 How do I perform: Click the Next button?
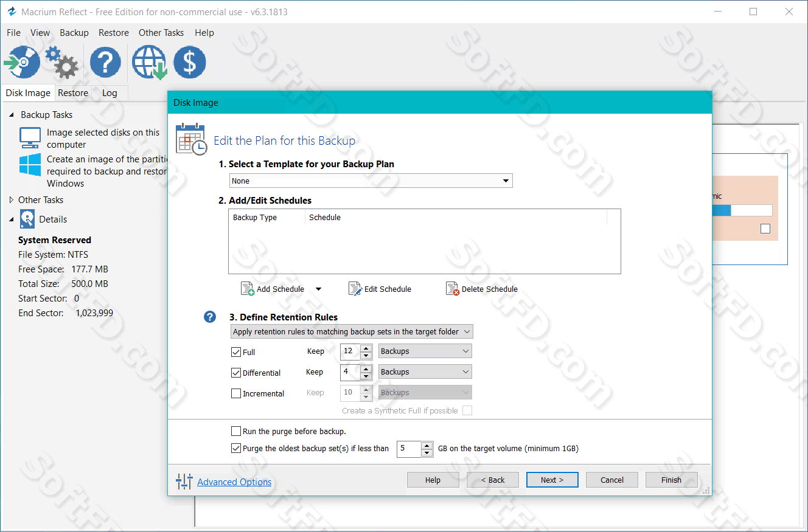[x=552, y=480]
